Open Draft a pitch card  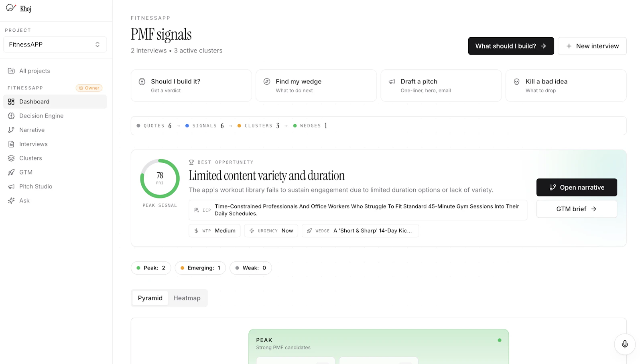click(x=441, y=85)
